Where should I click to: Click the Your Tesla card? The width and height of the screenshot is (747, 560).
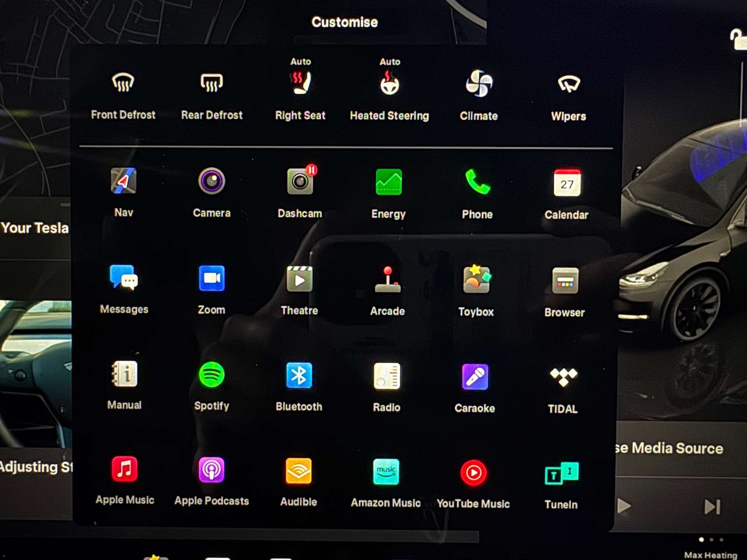[35, 228]
